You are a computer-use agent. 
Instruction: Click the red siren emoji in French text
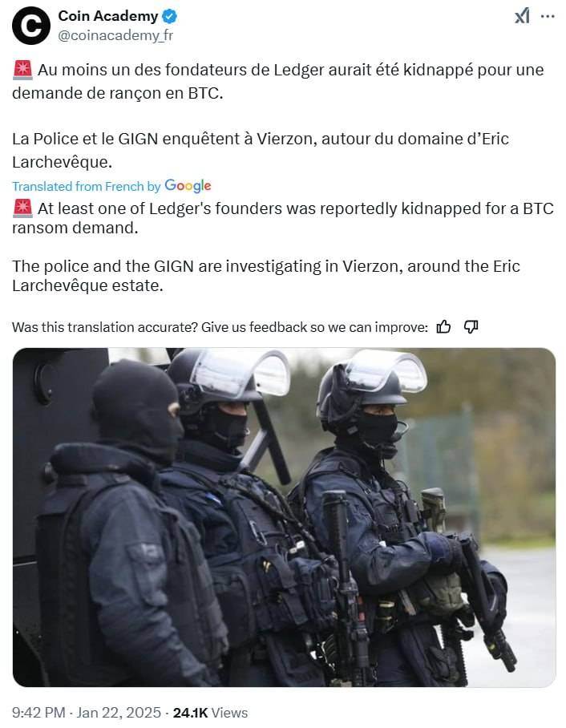tap(22, 70)
